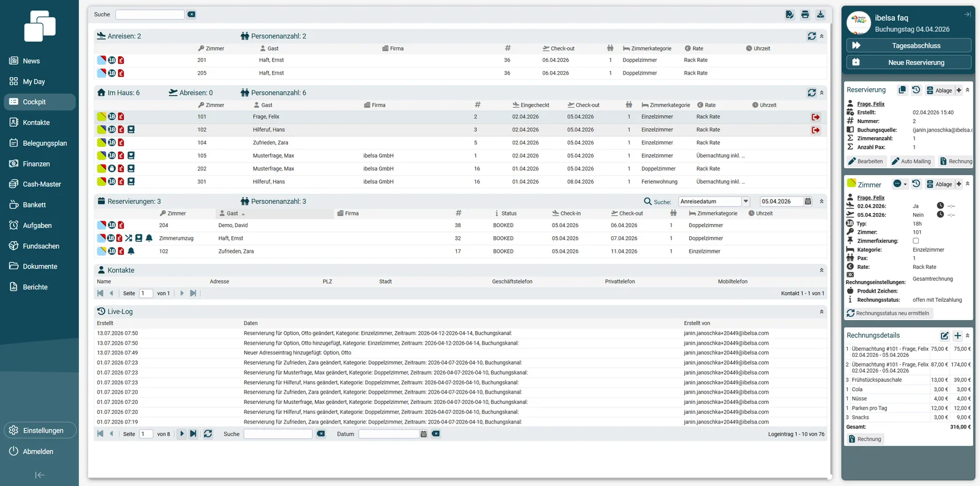The width and height of the screenshot is (980, 486).
Task: Refresh the Anreisen section
Action: pyautogui.click(x=812, y=36)
